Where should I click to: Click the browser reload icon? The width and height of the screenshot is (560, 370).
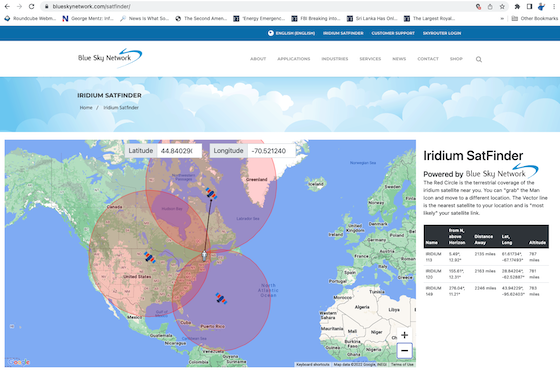pyautogui.click(x=31, y=6)
